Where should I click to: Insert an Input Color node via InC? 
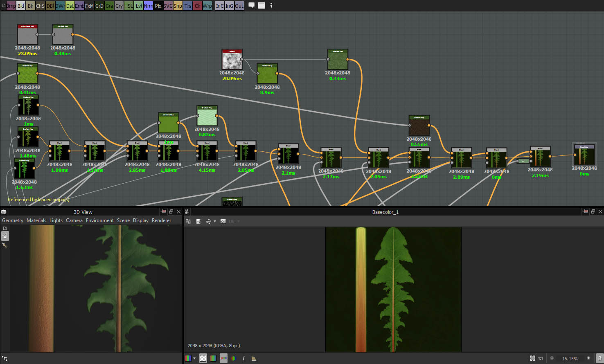point(220,6)
